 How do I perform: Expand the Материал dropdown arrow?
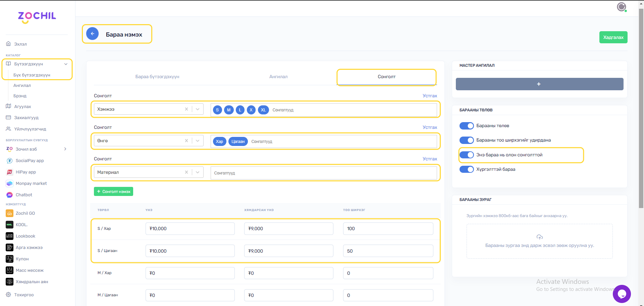(x=198, y=172)
